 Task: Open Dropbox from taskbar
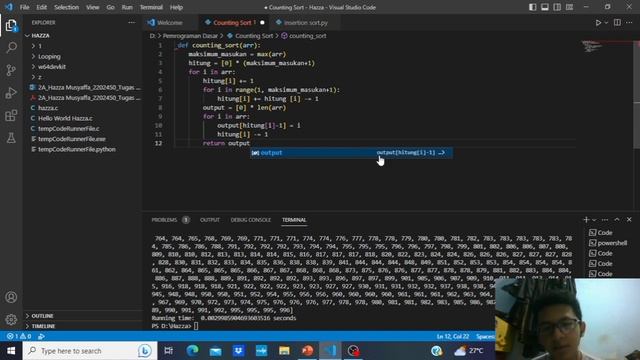click(x=238, y=351)
